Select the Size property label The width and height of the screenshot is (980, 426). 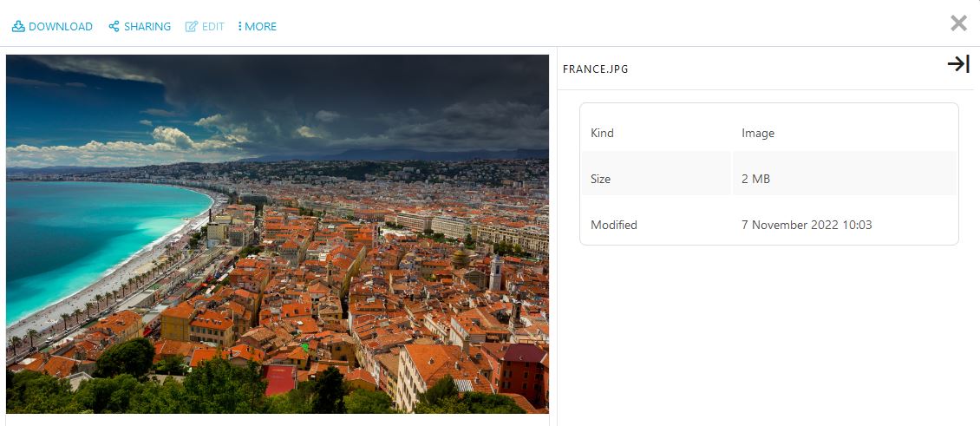600,180
